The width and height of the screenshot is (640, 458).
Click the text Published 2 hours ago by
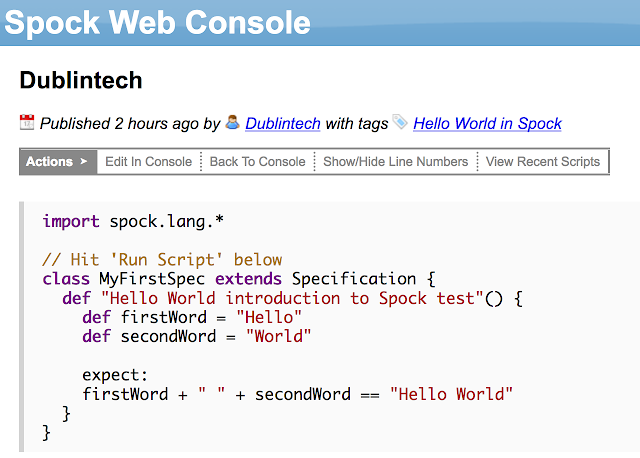(x=130, y=124)
